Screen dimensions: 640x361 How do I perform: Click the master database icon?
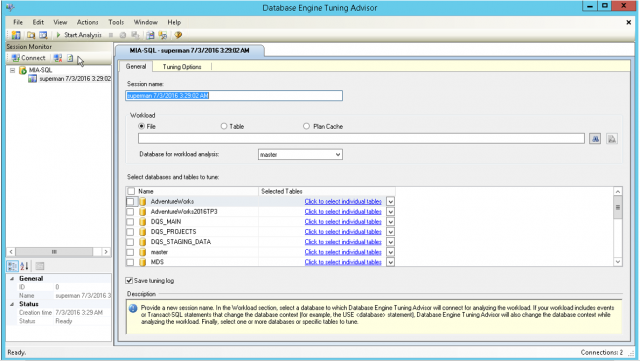pos(142,252)
